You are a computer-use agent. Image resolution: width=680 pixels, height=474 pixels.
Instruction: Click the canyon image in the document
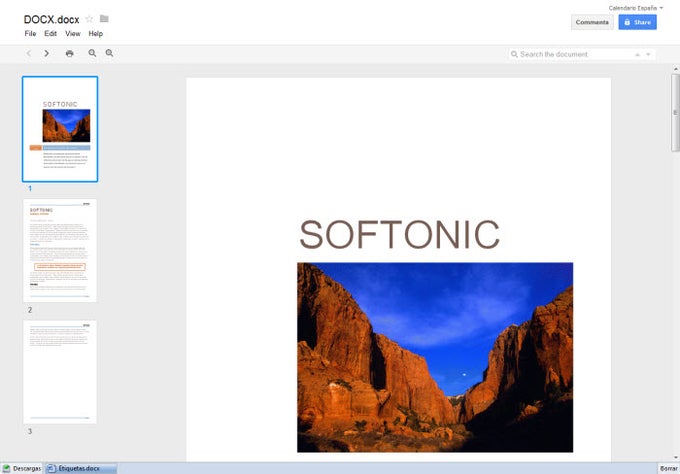[x=435, y=357]
